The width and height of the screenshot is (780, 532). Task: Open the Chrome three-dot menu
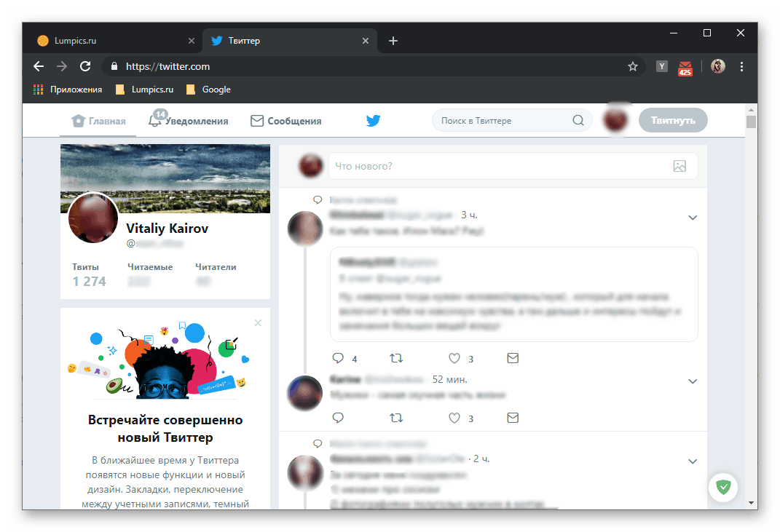point(741,66)
